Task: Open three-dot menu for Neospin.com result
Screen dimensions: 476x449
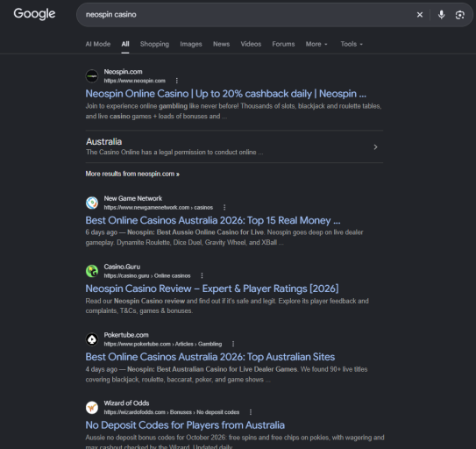Action: [x=177, y=81]
